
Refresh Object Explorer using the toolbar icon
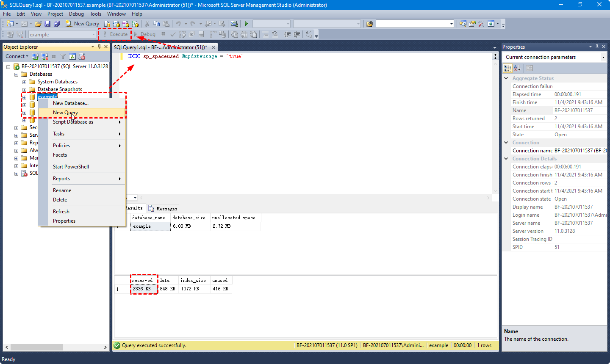point(72,56)
